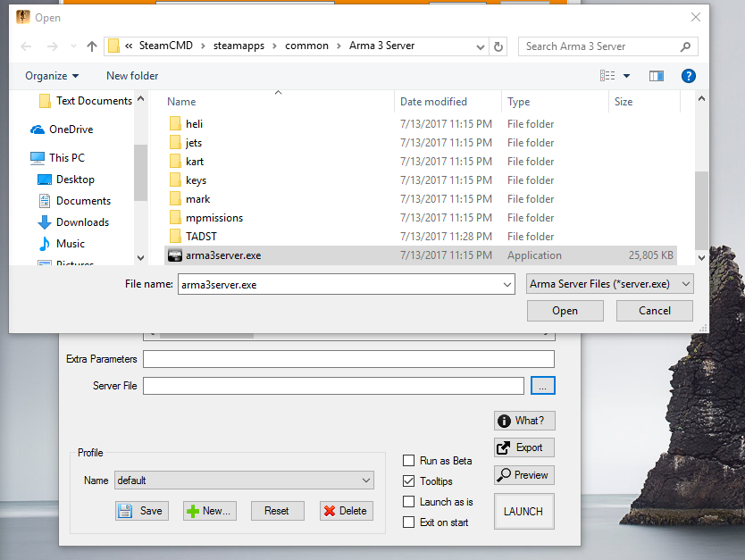Click the search magnifier icon

684,46
